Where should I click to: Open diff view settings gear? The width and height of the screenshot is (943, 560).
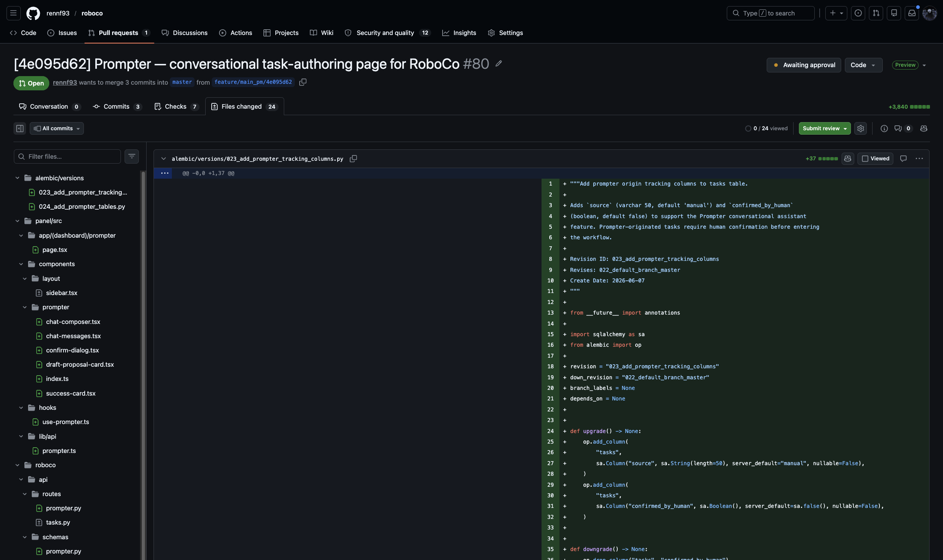[860, 129]
